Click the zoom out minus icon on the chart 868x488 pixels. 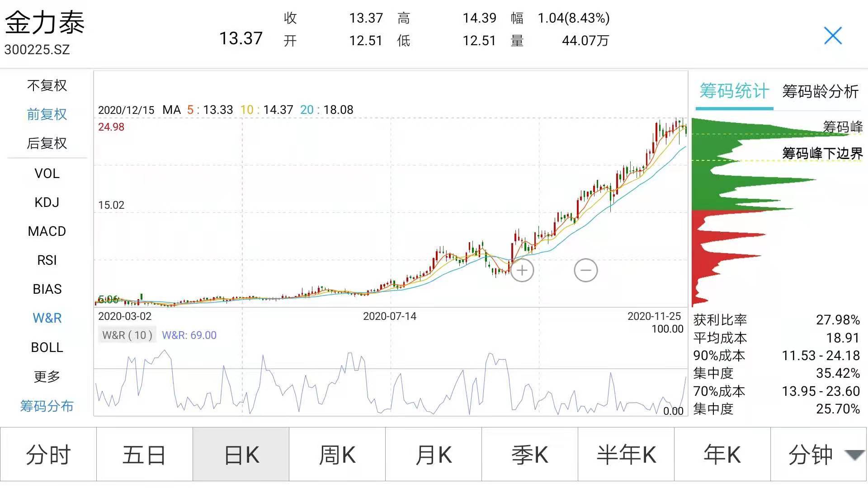[585, 270]
